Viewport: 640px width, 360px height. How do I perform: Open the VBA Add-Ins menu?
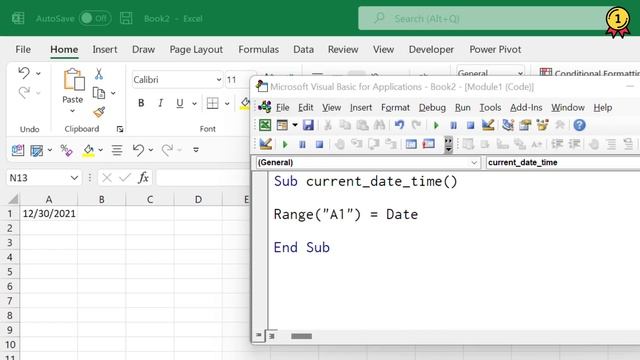click(x=526, y=107)
